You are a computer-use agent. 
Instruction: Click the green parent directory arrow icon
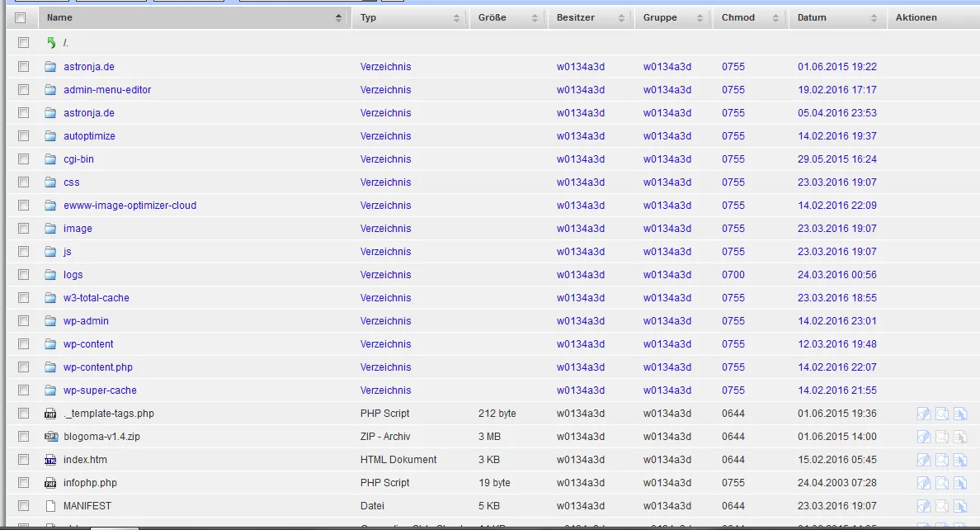point(51,43)
